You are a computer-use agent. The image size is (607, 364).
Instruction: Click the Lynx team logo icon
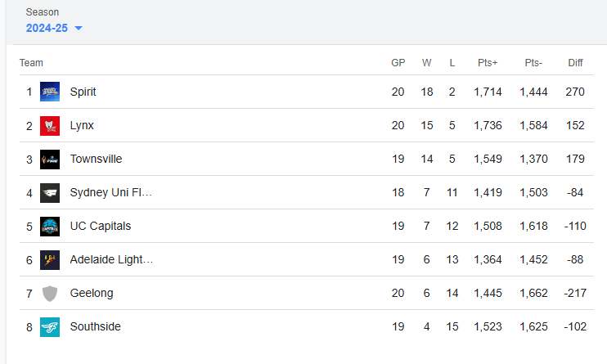(50, 126)
